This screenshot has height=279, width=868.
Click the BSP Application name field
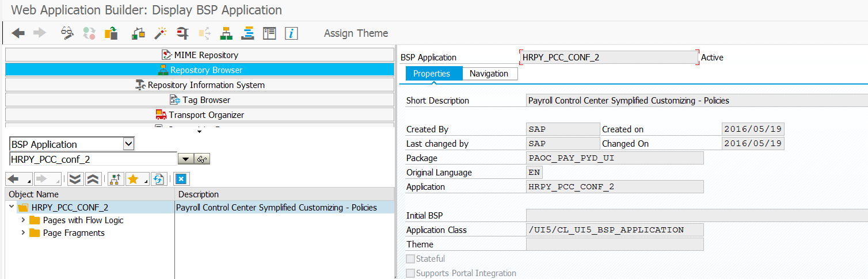[610, 58]
